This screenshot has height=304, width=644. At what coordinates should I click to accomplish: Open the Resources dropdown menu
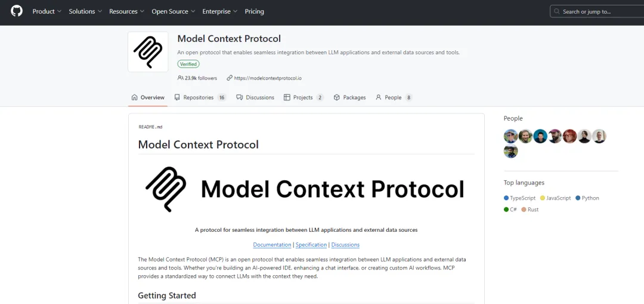[126, 11]
